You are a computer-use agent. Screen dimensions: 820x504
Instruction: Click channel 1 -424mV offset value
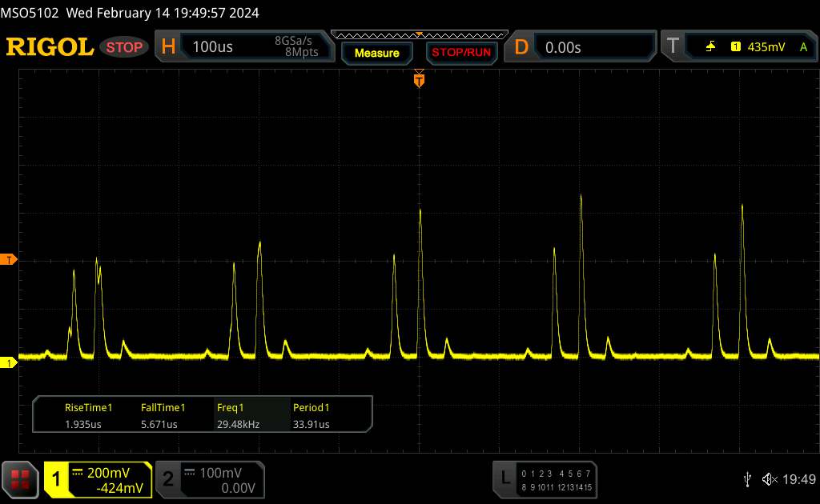[120, 488]
